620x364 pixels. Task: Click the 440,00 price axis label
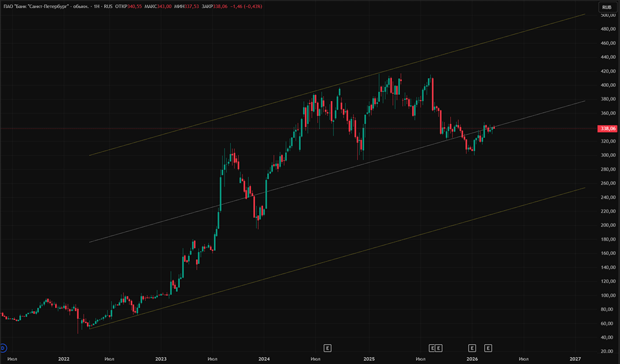pyautogui.click(x=608, y=57)
